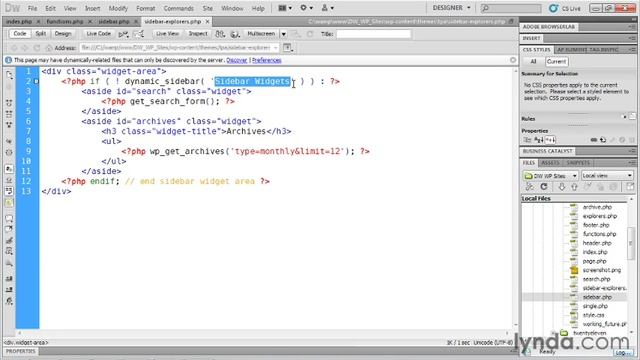Switch to functions.php document tab
Image resolution: width=640 pixels, height=360 pixels.
coord(65,21)
